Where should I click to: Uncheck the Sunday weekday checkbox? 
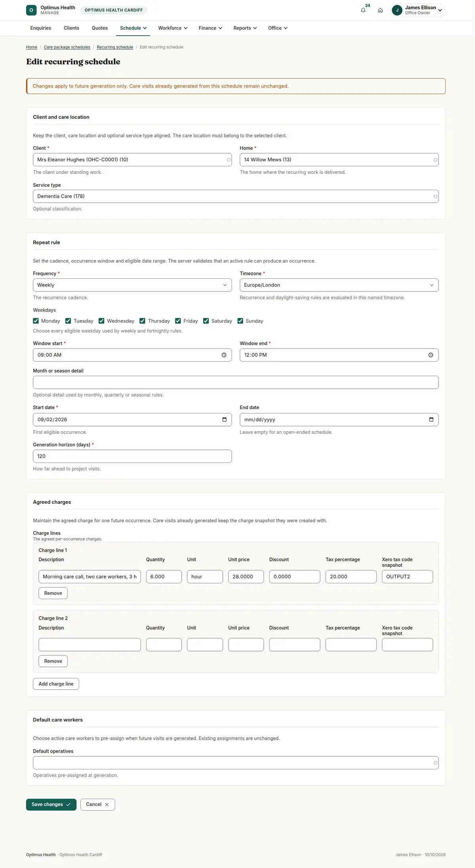(240, 321)
